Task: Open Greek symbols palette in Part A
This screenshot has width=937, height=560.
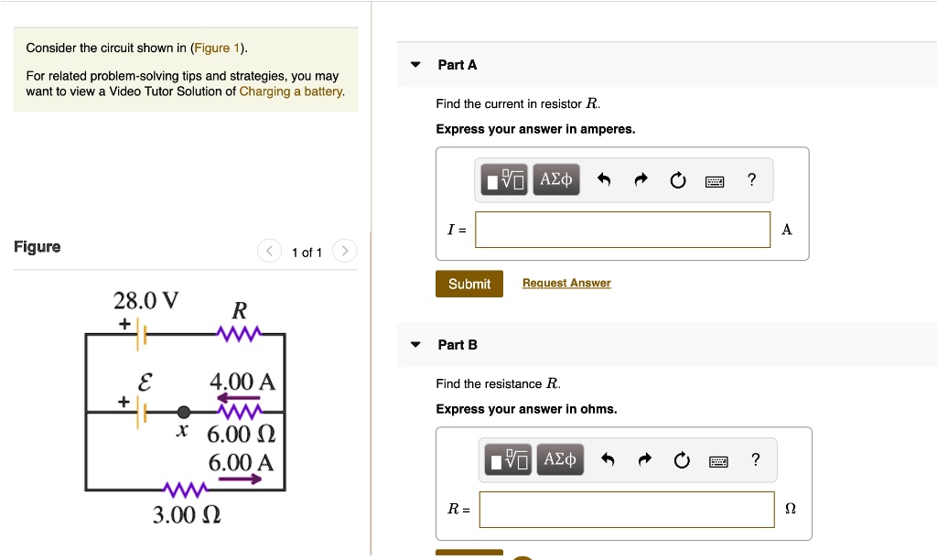Action: (555, 179)
